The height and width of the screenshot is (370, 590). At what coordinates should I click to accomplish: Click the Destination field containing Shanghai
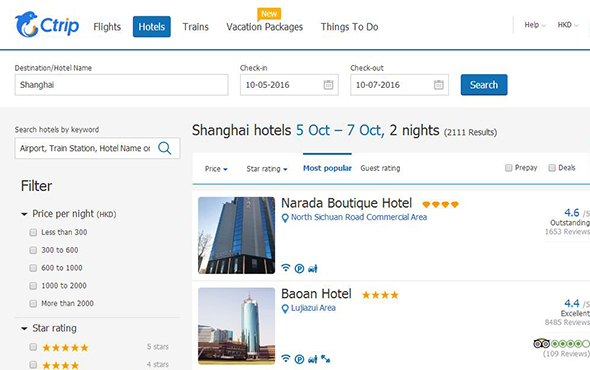(121, 85)
